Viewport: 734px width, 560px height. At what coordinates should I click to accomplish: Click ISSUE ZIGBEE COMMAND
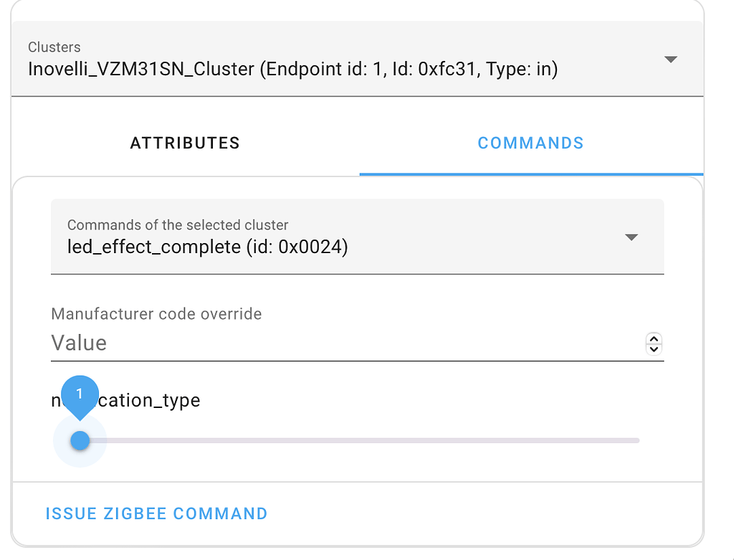156,513
